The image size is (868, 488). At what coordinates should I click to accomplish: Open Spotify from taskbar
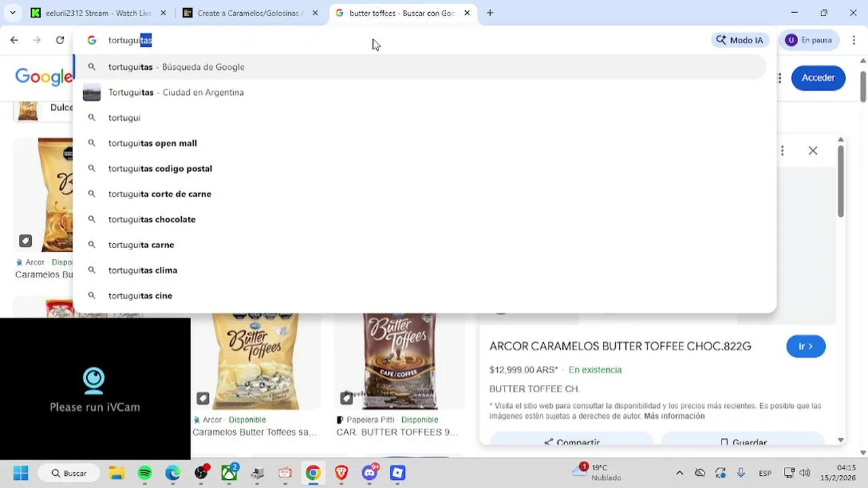coord(145,473)
